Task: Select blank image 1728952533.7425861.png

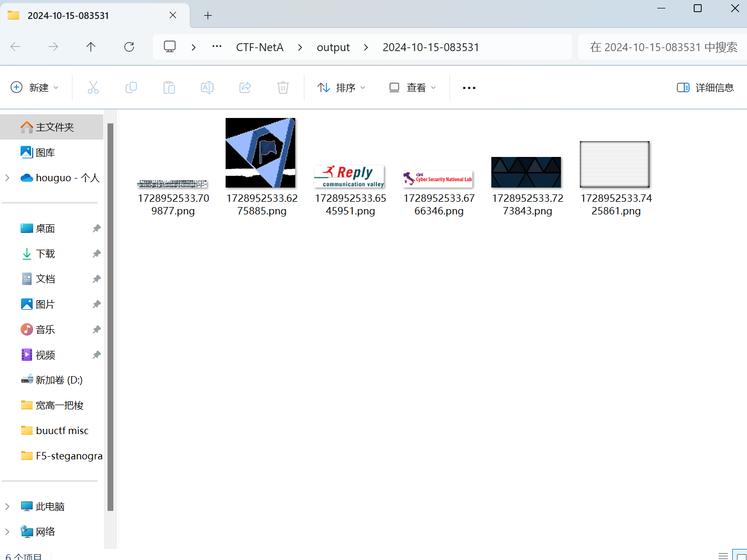Action: click(616, 179)
